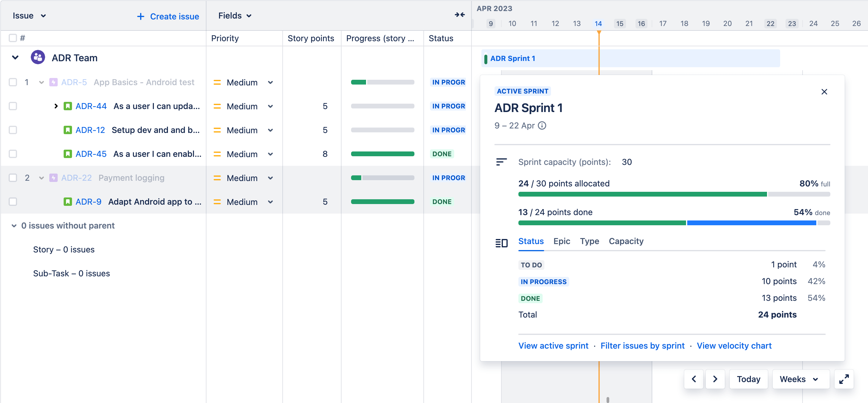Click the sprint dates info icon

[x=542, y=125]
